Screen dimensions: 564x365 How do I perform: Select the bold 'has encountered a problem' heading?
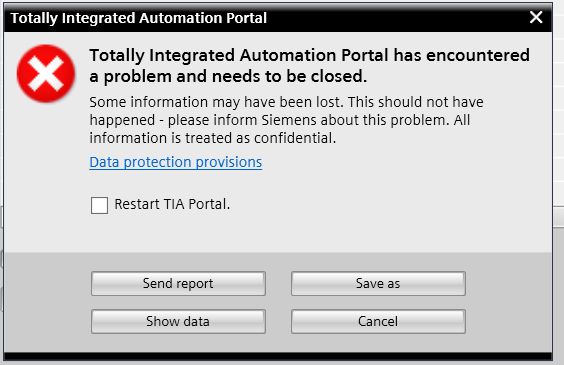pyautogui.click(x=309, y=65)
